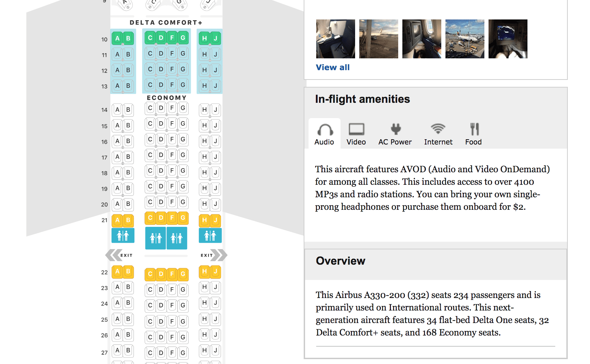Click the Audio headphones icon

(324, 129)
